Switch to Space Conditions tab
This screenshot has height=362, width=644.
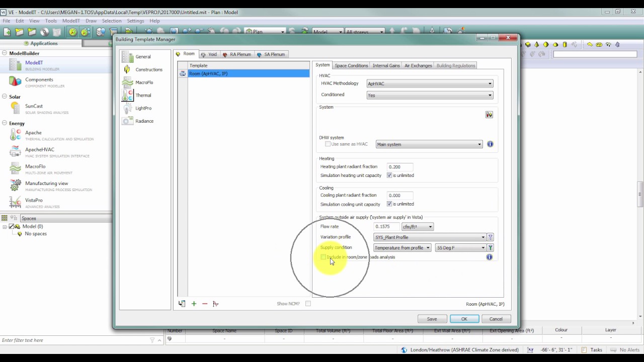click(x=351, y=65)
